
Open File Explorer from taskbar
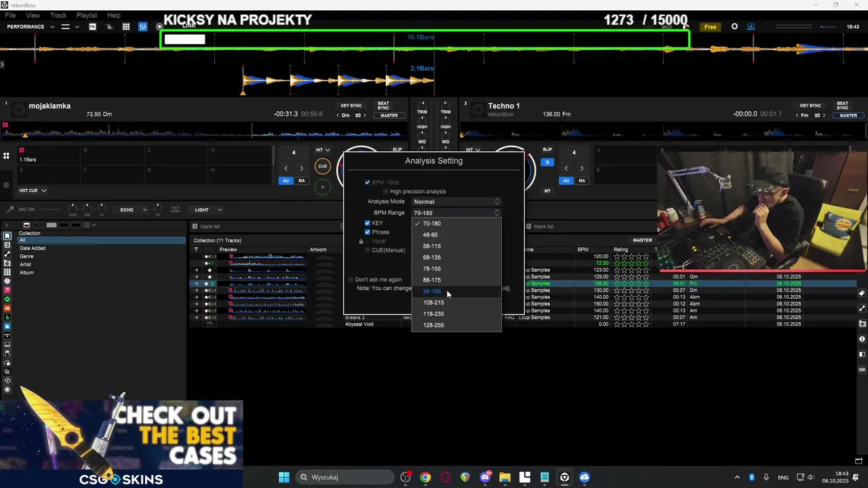tap(505, 477)
